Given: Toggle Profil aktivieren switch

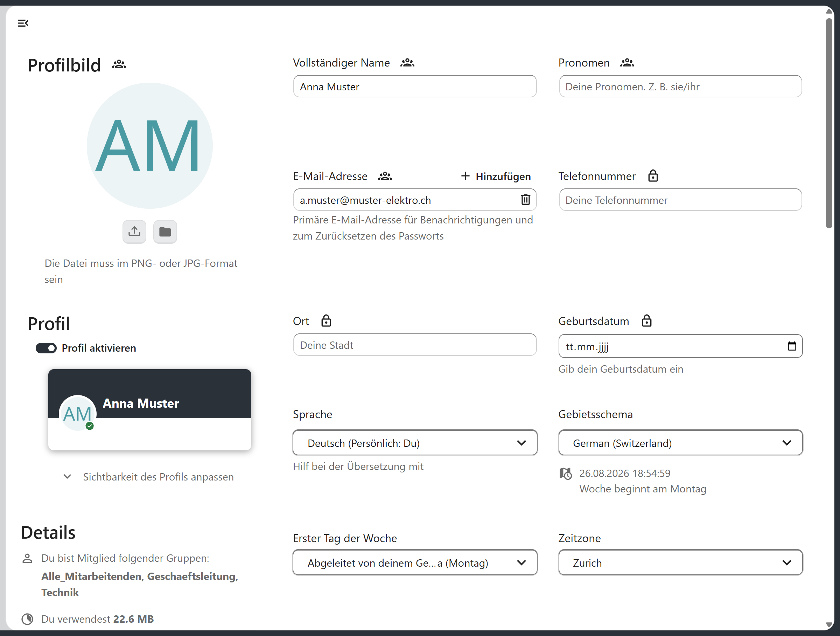Looking at the screenshot, I should click(x=46, y=348).
